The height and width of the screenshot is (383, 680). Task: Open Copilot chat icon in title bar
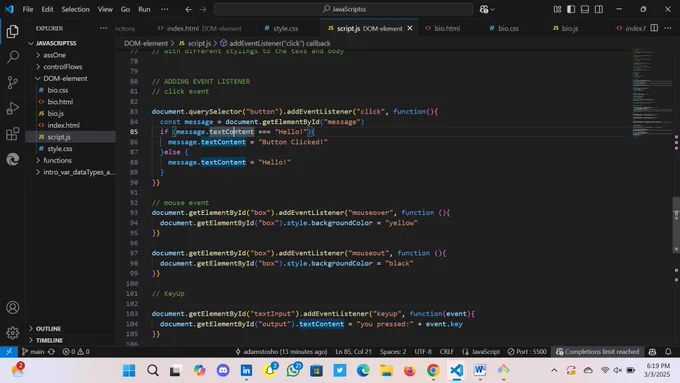[x=484, y=9]
